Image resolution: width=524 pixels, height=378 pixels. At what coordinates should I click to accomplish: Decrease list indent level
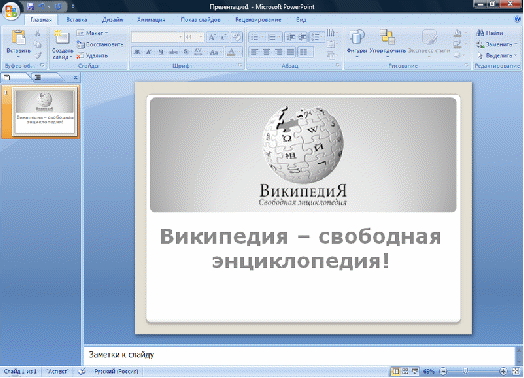pos(290,37)
